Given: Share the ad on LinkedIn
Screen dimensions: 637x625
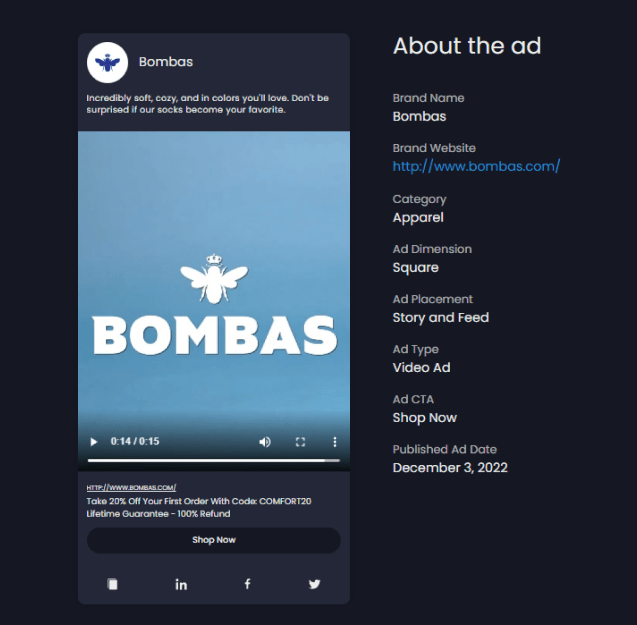Looking at the screenshot, I should 181,584.
